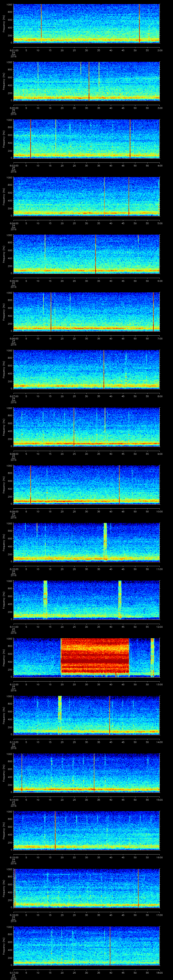Select the spectrogram panel starting at 6:08:00

tap(86, 427)
